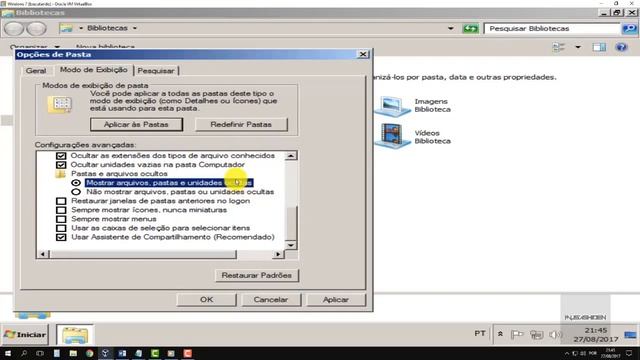
Task: Open host notification center icon
Action: (x=630, y=353)
